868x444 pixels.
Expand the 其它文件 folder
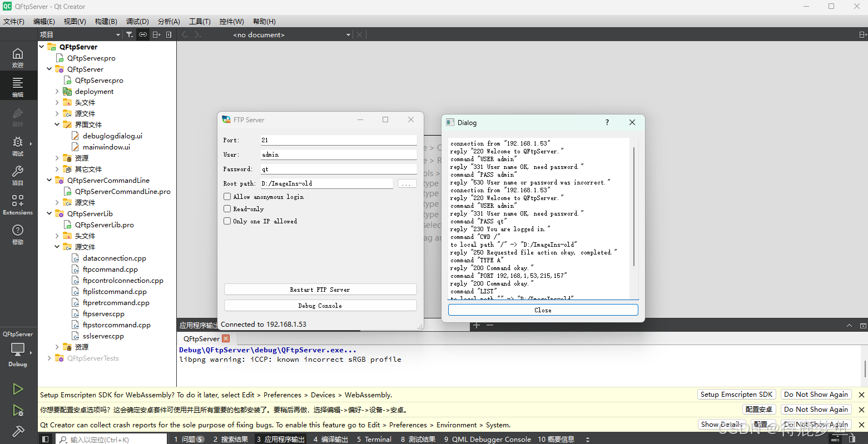pyautogui.click(x=57, y=169)
